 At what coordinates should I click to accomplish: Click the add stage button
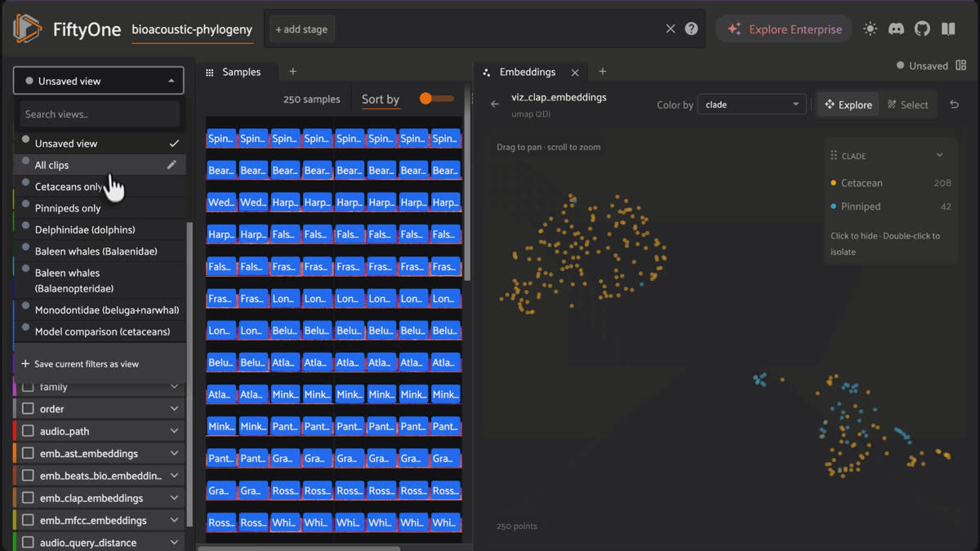pos(301,29)
